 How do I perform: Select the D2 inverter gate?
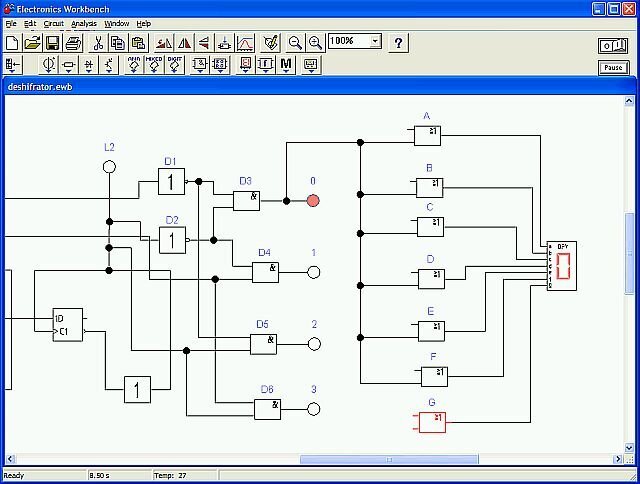click(x=172, y=240)
